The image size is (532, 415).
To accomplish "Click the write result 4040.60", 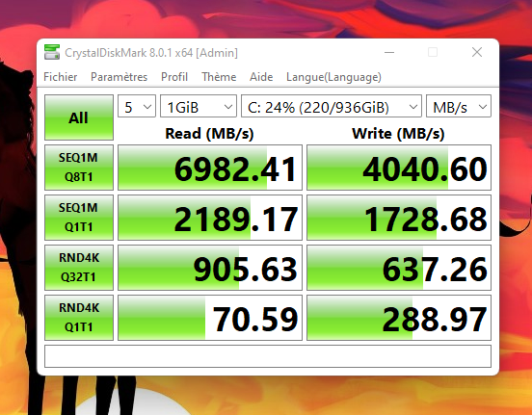I will tap(399, 168).
